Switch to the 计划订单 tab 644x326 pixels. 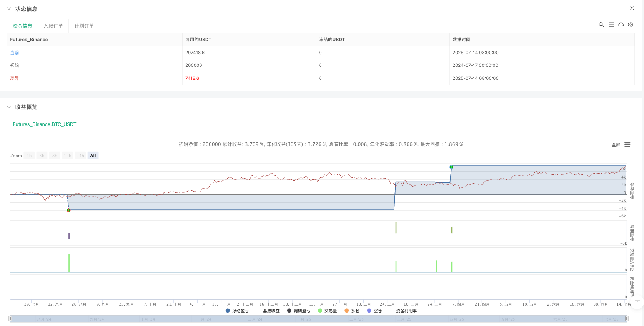point(84,26)
